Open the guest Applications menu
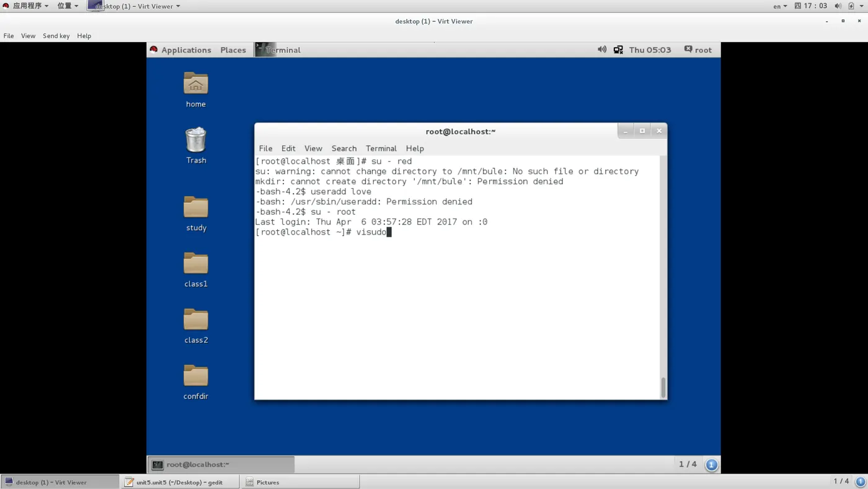Image resolution: width=868 pixels, height=489 pixels. (180, 50)
